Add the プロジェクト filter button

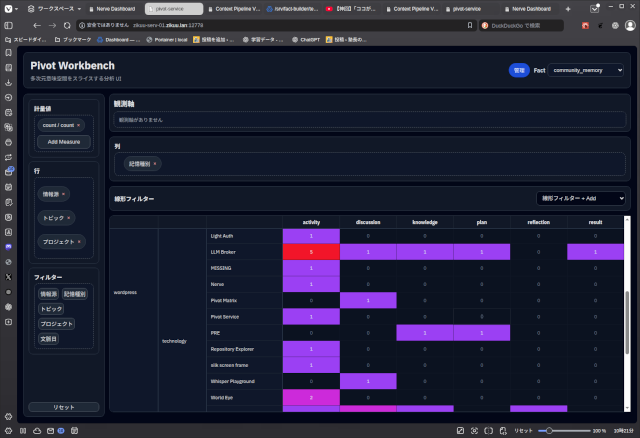(x=56, y=324)
